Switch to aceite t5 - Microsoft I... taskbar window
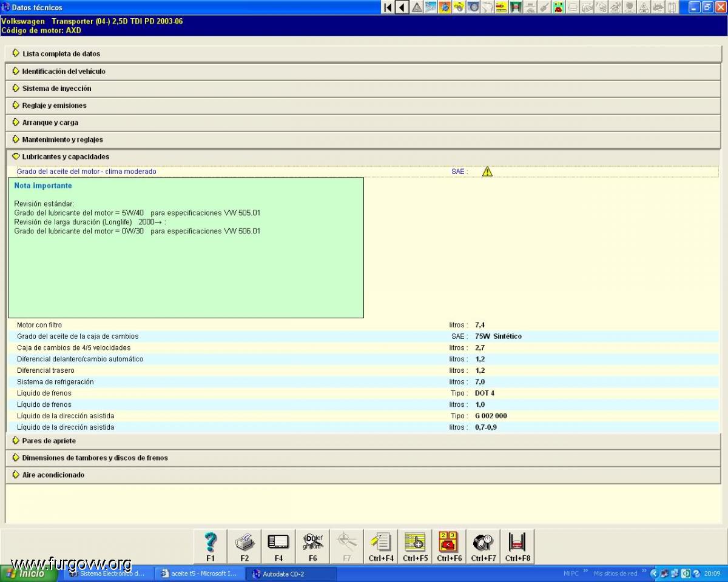This screenshot has width=728, height=582. tap(200, 574)
